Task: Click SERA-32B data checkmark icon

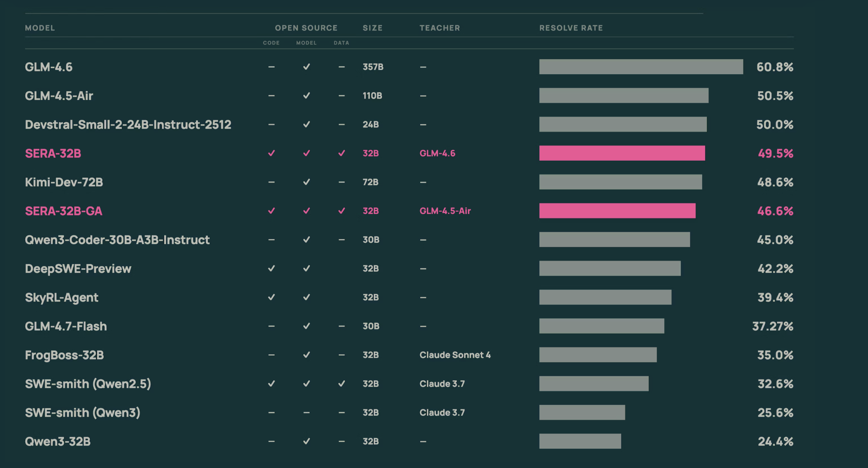Action: coord(341,153)
